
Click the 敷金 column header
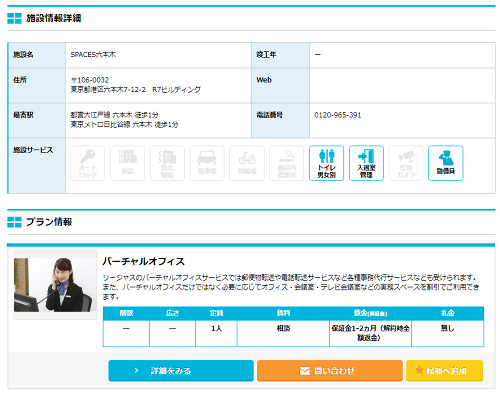coord(370,313)
